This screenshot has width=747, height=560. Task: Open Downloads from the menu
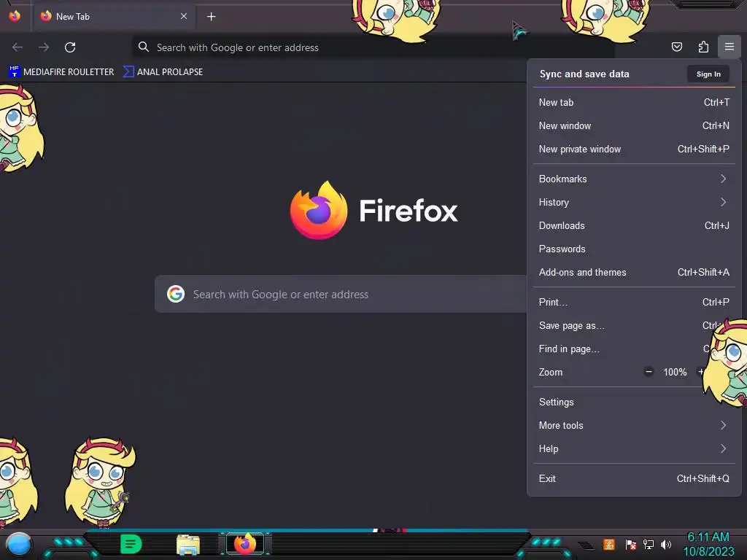[x=634, y=226]
